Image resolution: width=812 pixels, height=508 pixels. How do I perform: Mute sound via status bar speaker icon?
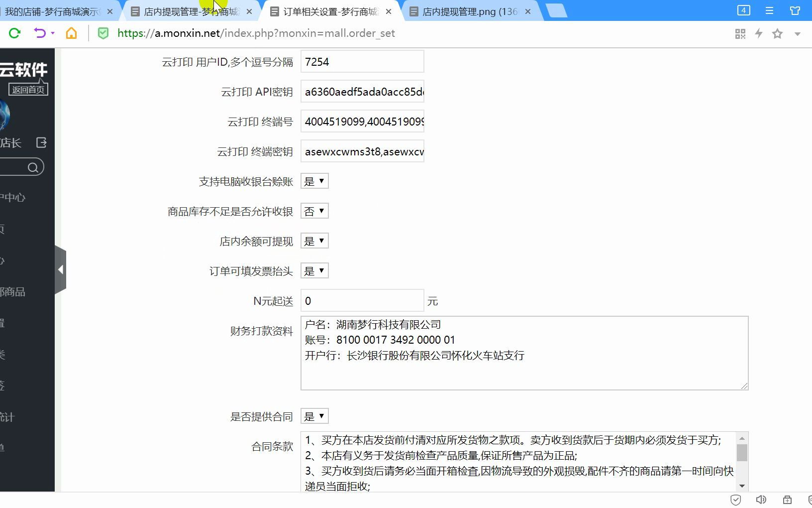click(761, 500)
